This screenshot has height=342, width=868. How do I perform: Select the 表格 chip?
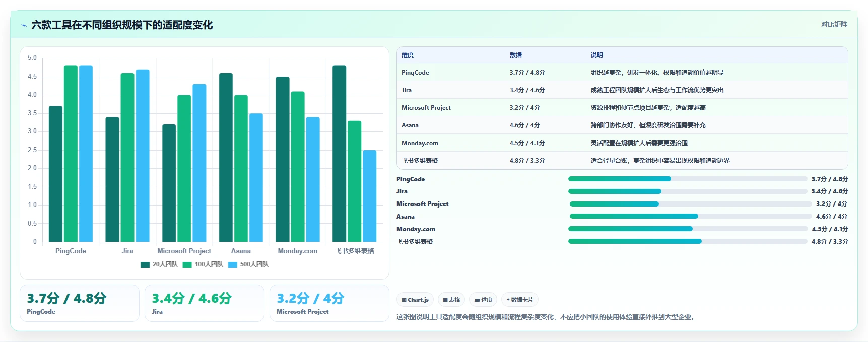click(x=451, y=300)
